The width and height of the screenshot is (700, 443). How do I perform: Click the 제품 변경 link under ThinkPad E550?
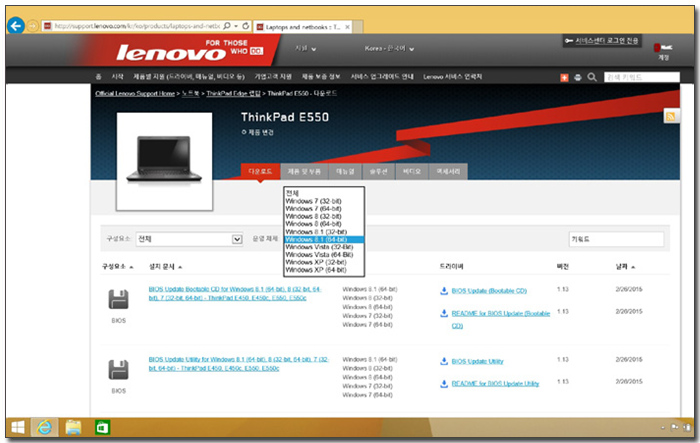coord(258,132)
